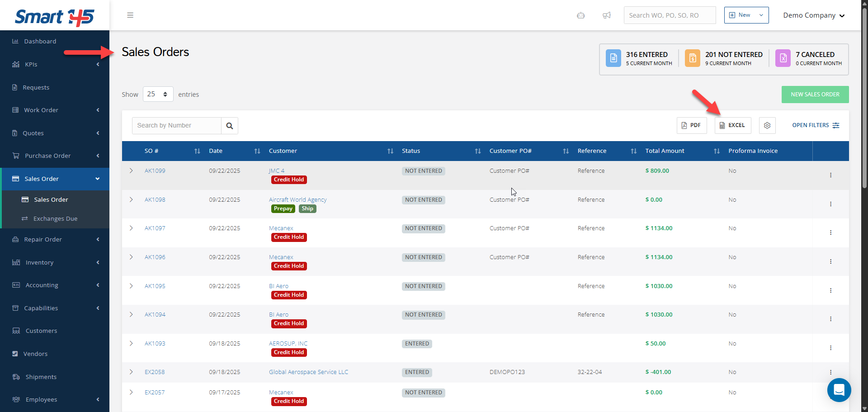Open the announcements megaphone icon

(x=607, y=15)
